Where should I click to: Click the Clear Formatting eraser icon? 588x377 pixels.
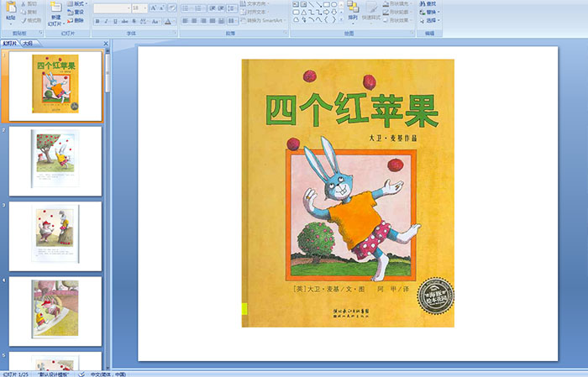click(x=171, y=8)
